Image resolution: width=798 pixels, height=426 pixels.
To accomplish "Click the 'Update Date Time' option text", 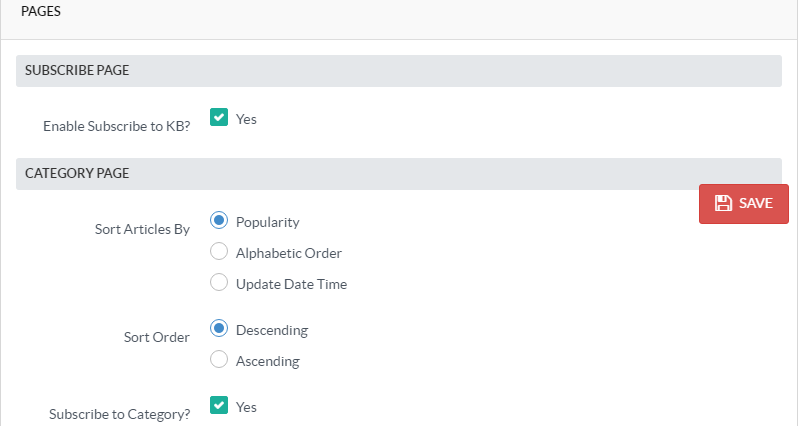I will coord(291,284).
